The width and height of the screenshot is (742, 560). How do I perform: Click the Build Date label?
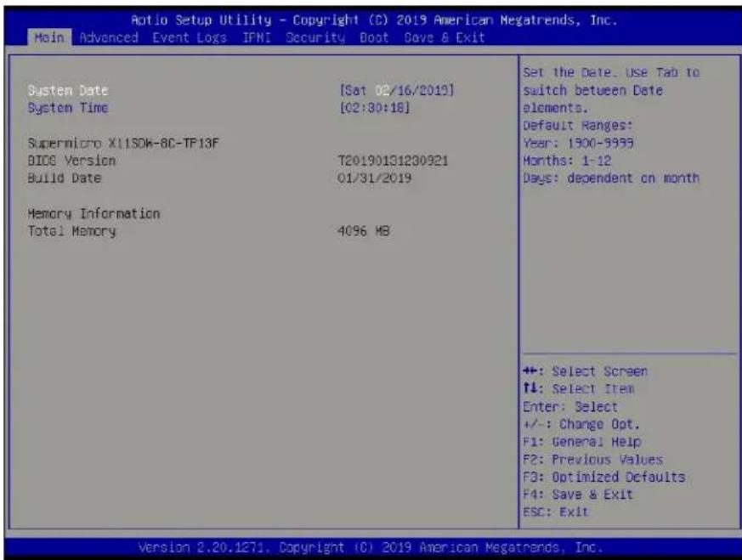click(x=65, y=178)
